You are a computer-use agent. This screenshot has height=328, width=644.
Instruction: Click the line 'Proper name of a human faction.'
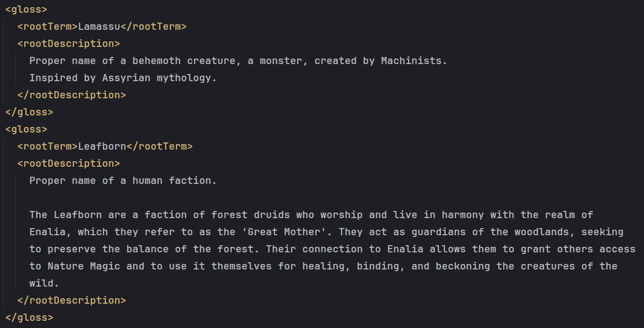123,181
